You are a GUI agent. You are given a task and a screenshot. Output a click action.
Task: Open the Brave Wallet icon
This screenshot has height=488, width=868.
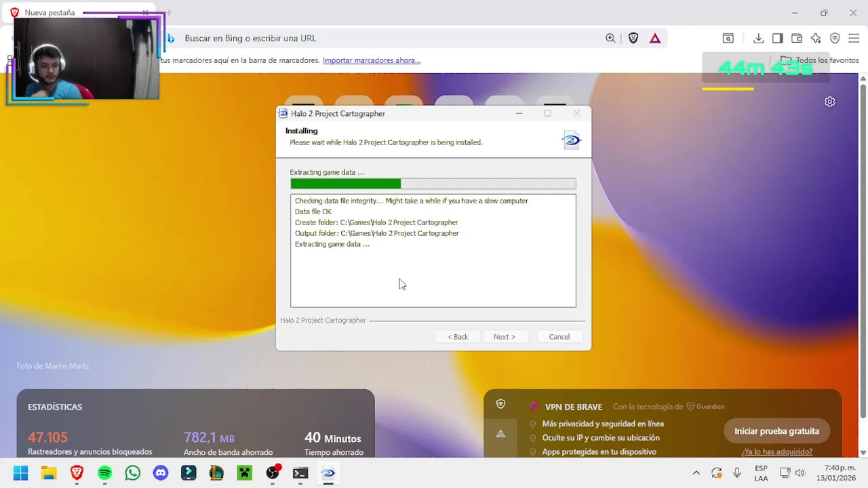[x=797, y=39]
